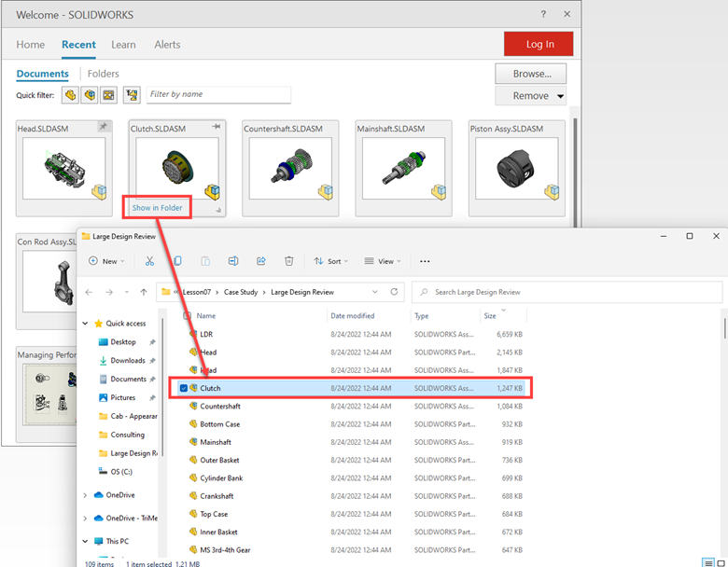Open the Remove dropdown arrow

560,96
